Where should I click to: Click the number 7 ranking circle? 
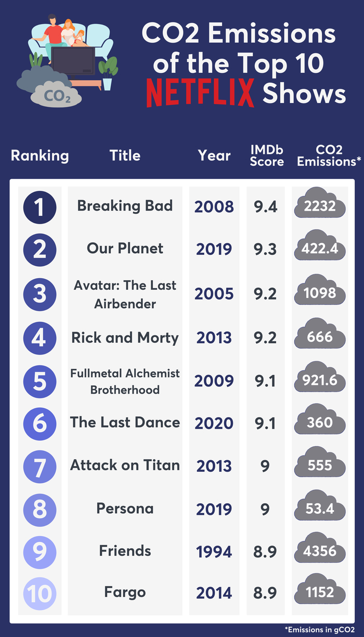[x=40, y=465]
